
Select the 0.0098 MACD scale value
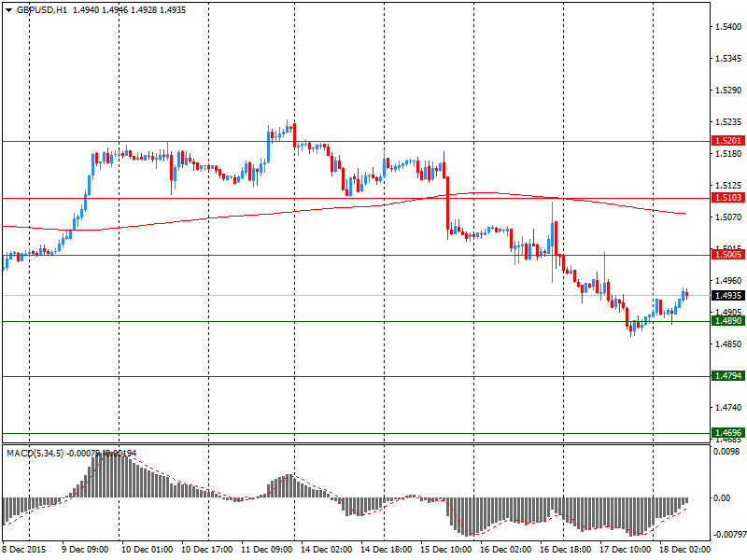pos(727,451)
